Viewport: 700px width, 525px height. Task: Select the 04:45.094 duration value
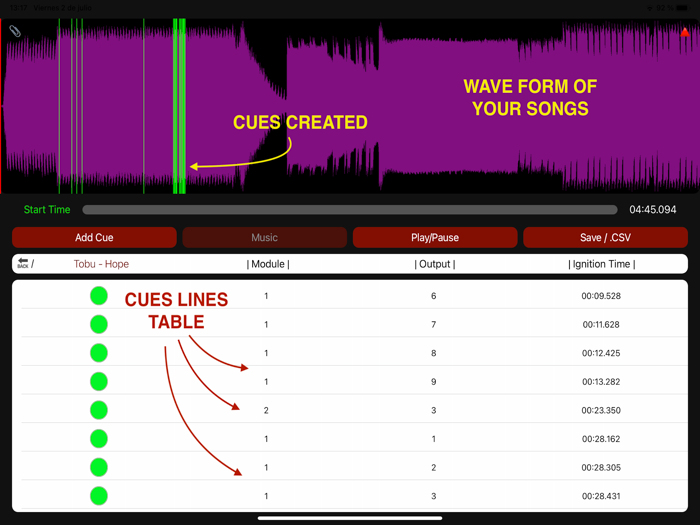pos(653,210)
